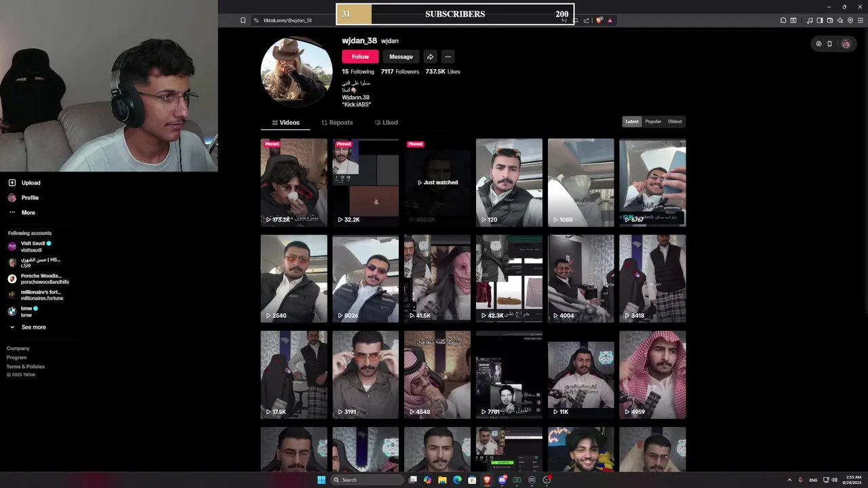Switch to the Liked tab
The width and height of the screenshot is (868, 488).
tap(387, 123)
